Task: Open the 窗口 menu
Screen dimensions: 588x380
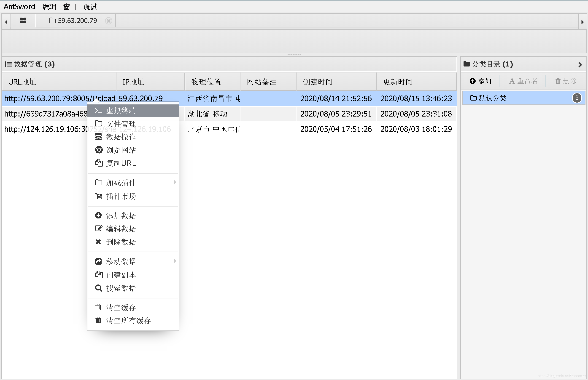Action: (70, 7)
